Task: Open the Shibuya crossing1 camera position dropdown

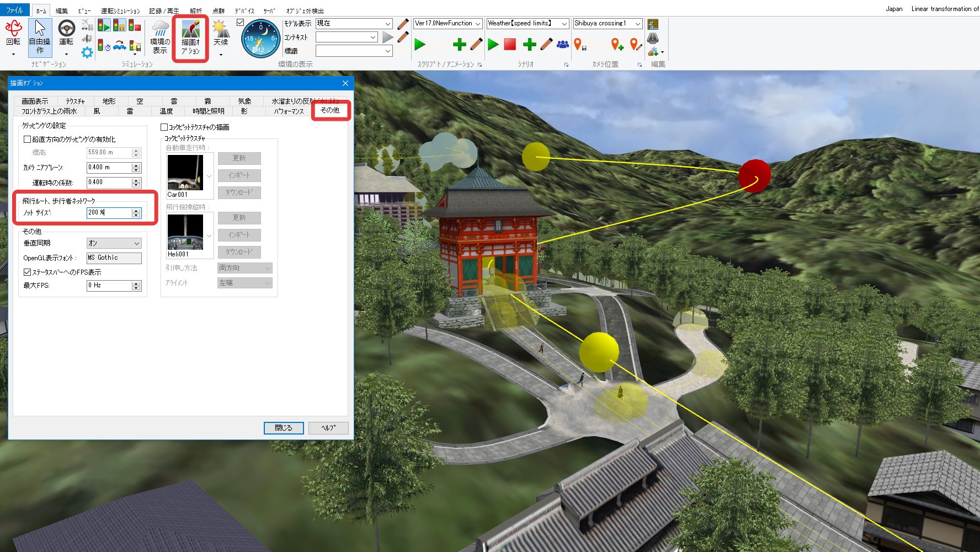Action: [608, 24]
